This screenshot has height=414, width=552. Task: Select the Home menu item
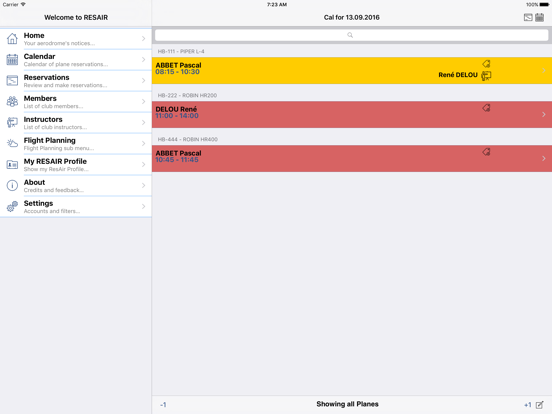[76, 39]
